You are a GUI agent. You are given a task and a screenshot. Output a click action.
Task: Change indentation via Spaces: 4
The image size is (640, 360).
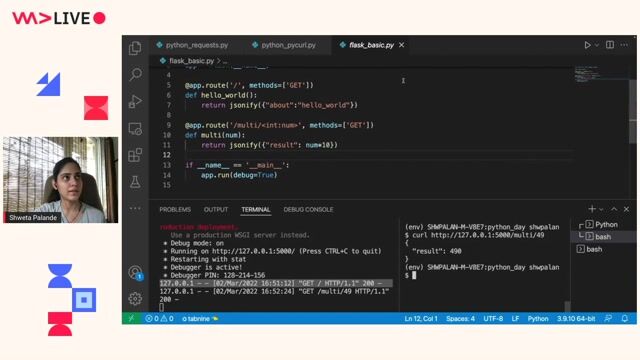click(x=460, y=319)
